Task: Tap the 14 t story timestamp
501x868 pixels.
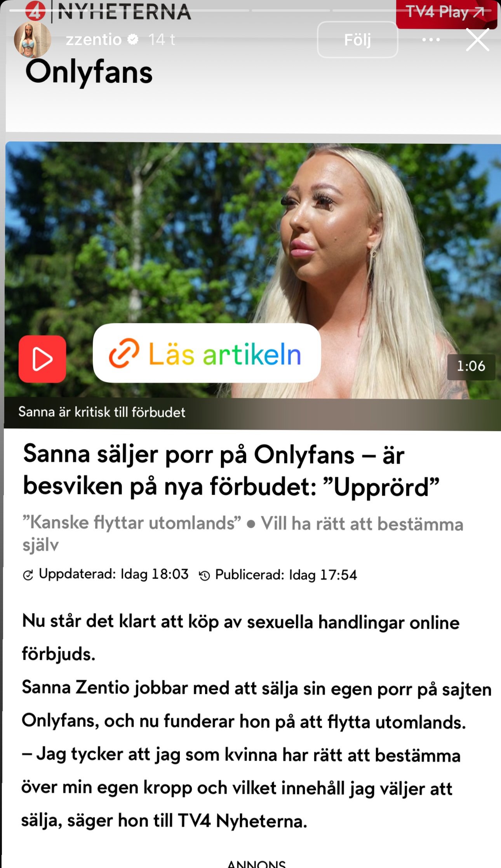Action: pyautogui.click(x=162, y=39)
